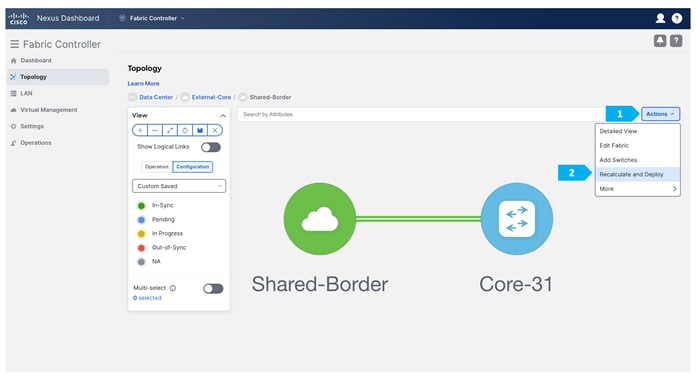The width and height of the screenshot is (696, 379).
Task: Click the fit-to-view diagonal arrow icon
Action: [x=170, y=130]
